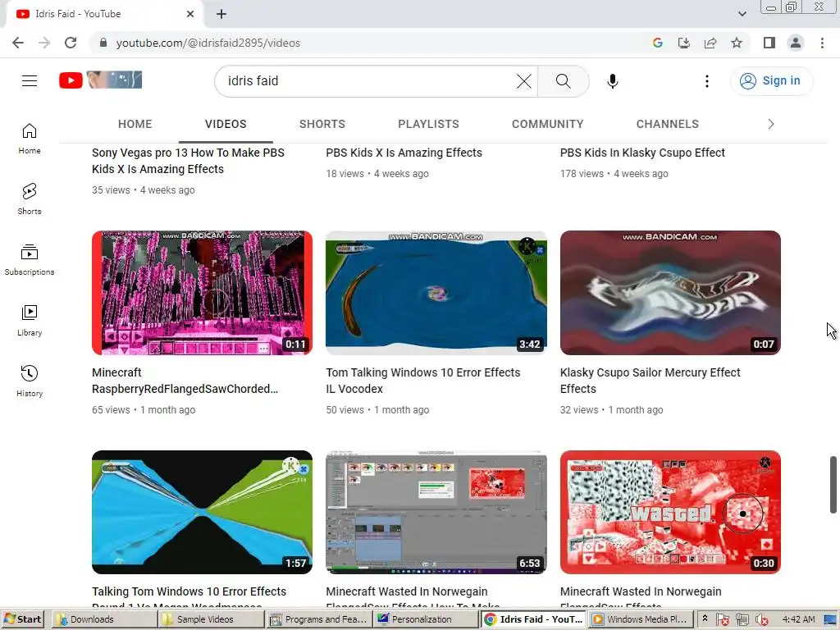Start voice search with the microphone icon

coord(612,81)
